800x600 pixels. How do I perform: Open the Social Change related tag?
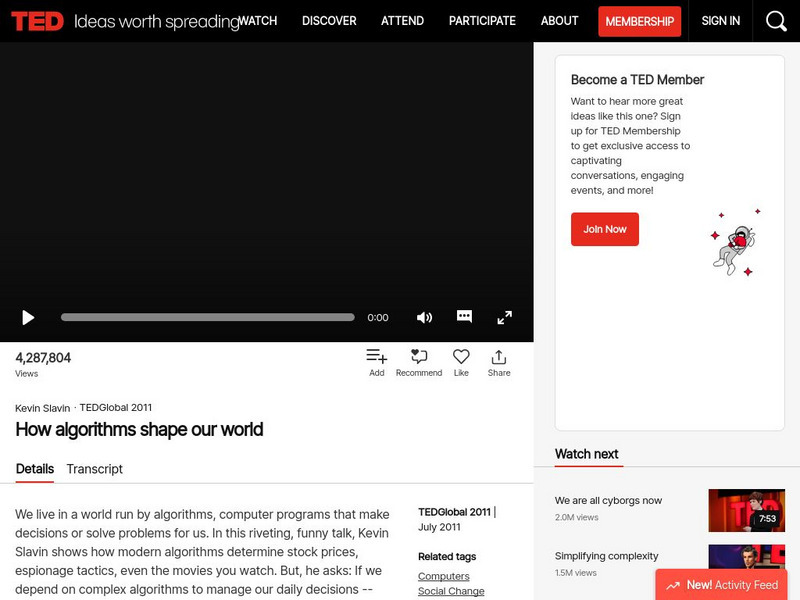pos(451,591)
